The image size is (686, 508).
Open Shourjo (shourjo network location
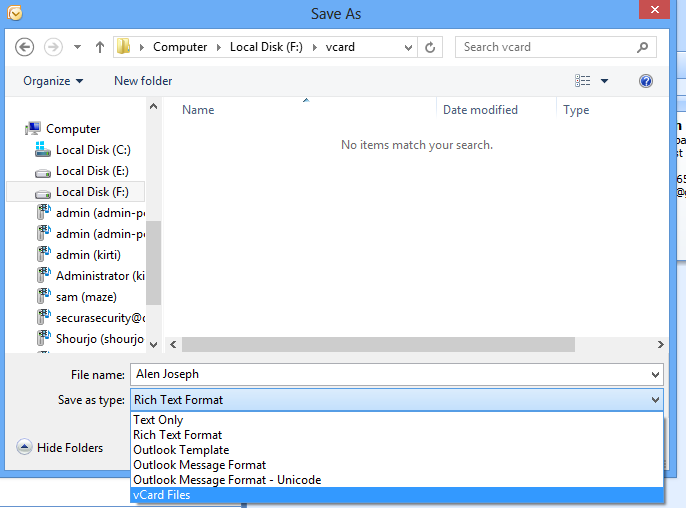click(x=100, y=339)
